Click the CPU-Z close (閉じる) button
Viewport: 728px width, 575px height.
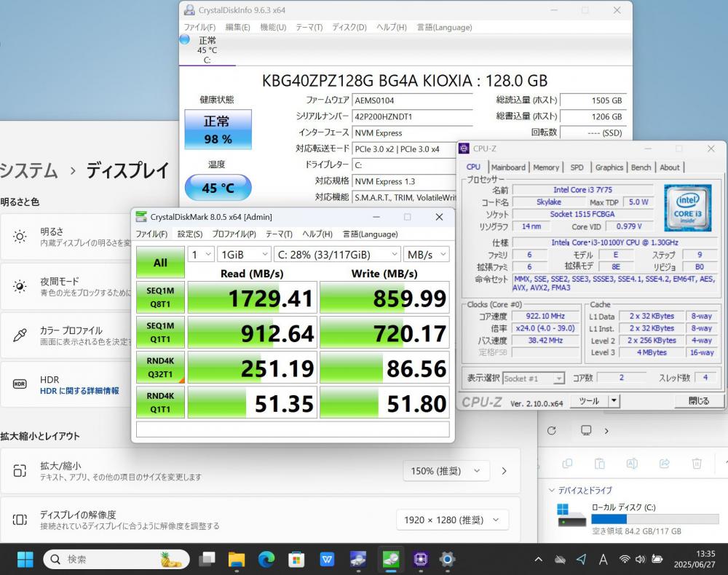698,400
